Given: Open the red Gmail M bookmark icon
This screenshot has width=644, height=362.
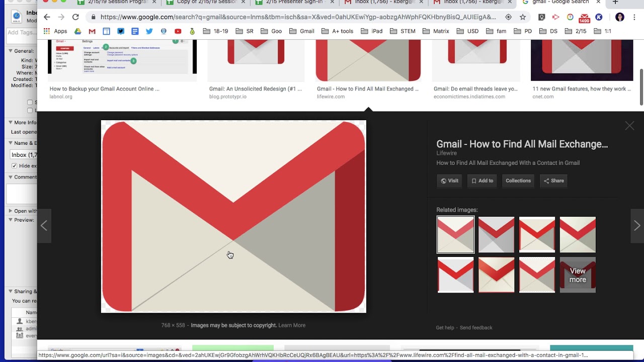Looking at the screenshot, I should point(92,31).
